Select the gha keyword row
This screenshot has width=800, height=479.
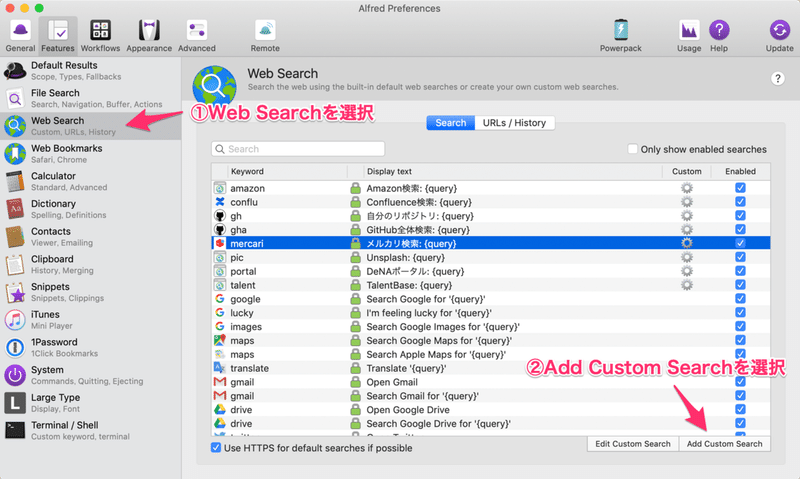click(491, 230)
